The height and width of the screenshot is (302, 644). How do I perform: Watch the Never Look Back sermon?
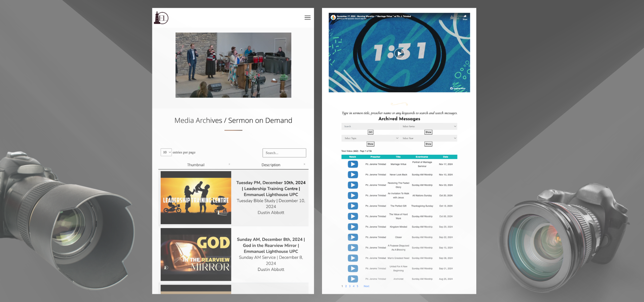353,174
